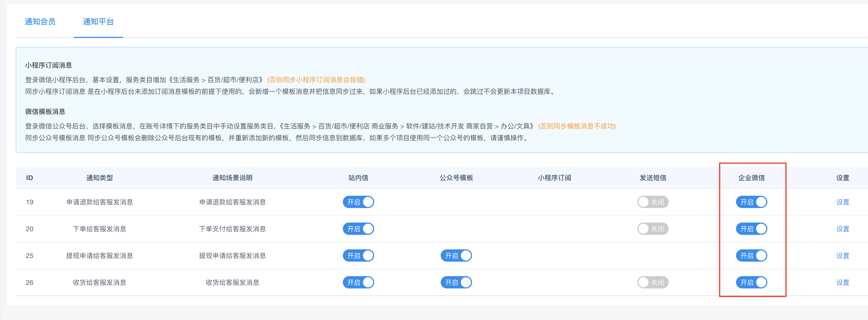This screenshot has height=320, width=868.
Task: Select the 通知平台 tab
Action: point(98,22)
